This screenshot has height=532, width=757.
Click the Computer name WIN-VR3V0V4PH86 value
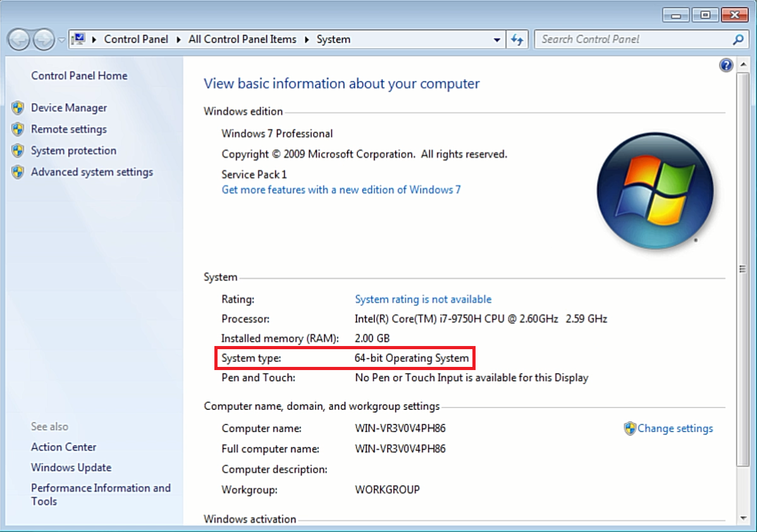click(400, 428)
